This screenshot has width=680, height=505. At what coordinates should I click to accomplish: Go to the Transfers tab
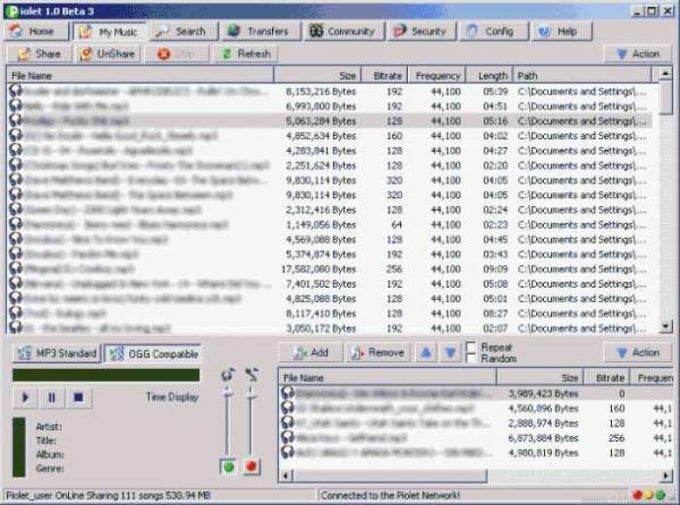click(262, 31)
